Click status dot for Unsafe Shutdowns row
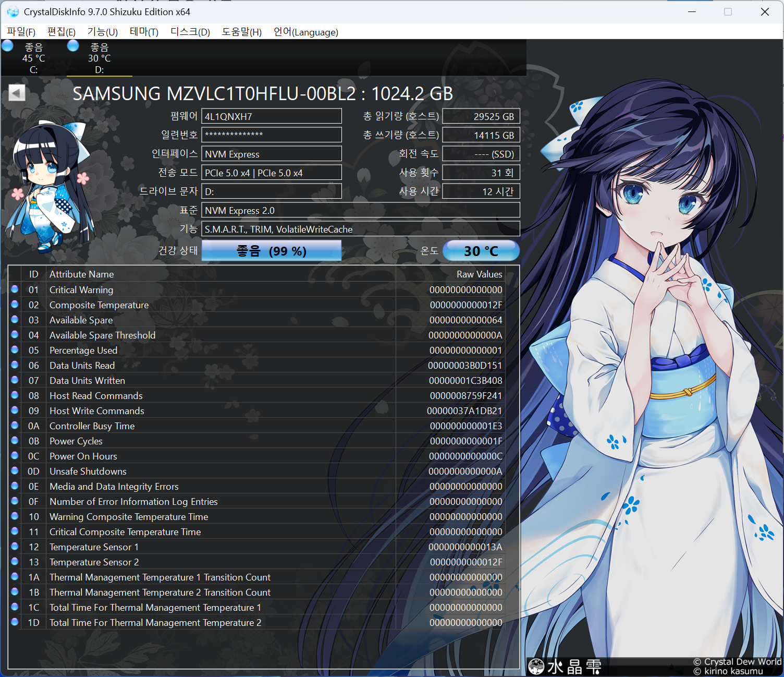 coord(15,470)
